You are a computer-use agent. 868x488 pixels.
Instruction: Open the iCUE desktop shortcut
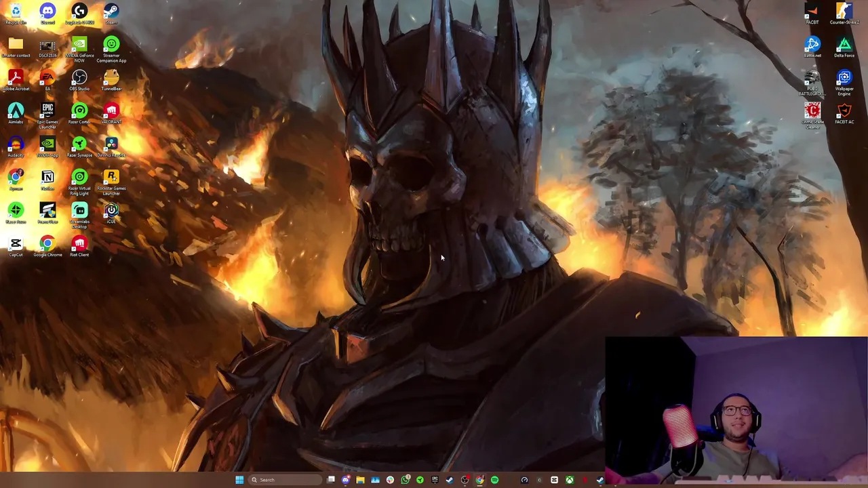pyautogui.click(x=111, y=213)
